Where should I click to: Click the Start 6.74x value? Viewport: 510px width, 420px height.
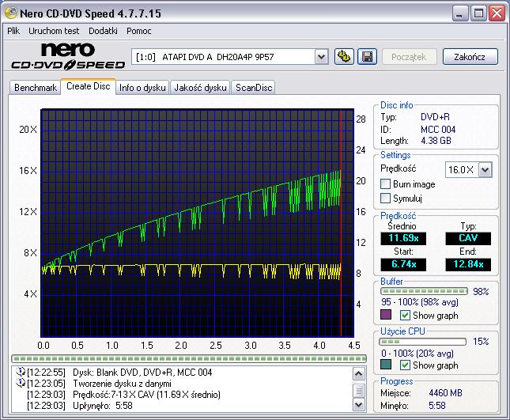point(403,264)
